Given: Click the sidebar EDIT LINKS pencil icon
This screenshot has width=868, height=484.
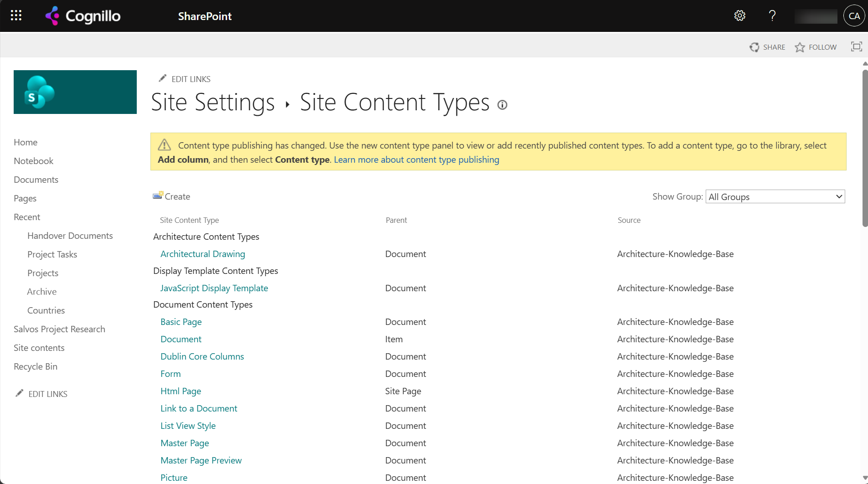Looking at the screenshot, I should pyautogui.click(x=19, y=393).
